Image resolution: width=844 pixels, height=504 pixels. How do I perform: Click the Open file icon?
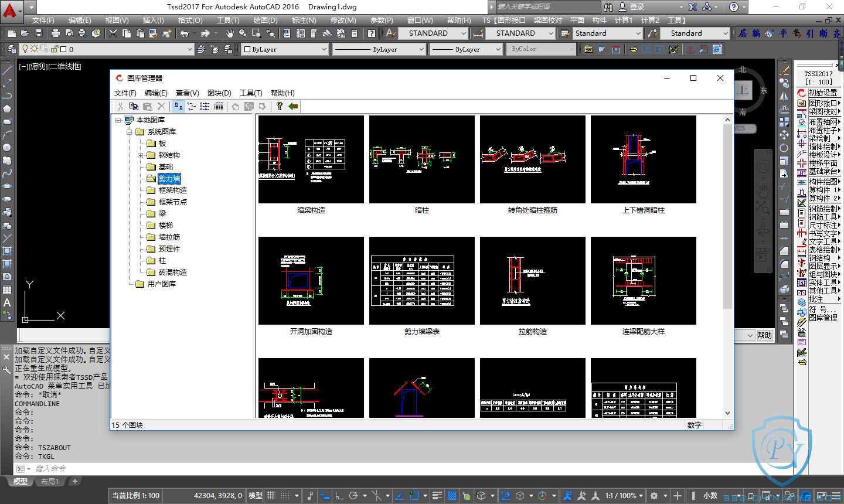click(24, 33)
